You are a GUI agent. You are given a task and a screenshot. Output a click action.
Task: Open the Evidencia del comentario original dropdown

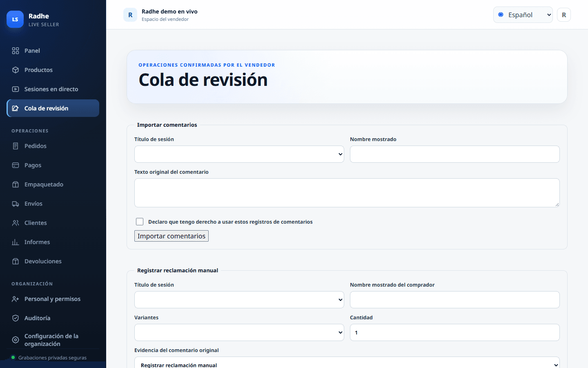347,362
